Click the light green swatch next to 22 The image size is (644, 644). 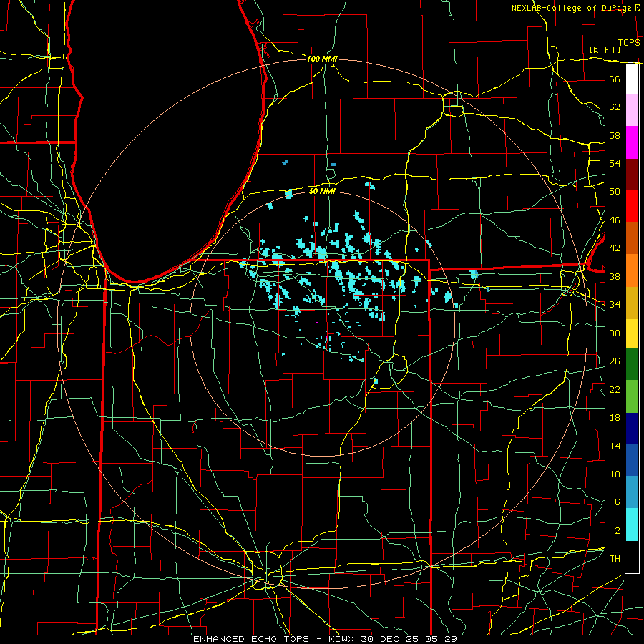click(x=632, y=396)
